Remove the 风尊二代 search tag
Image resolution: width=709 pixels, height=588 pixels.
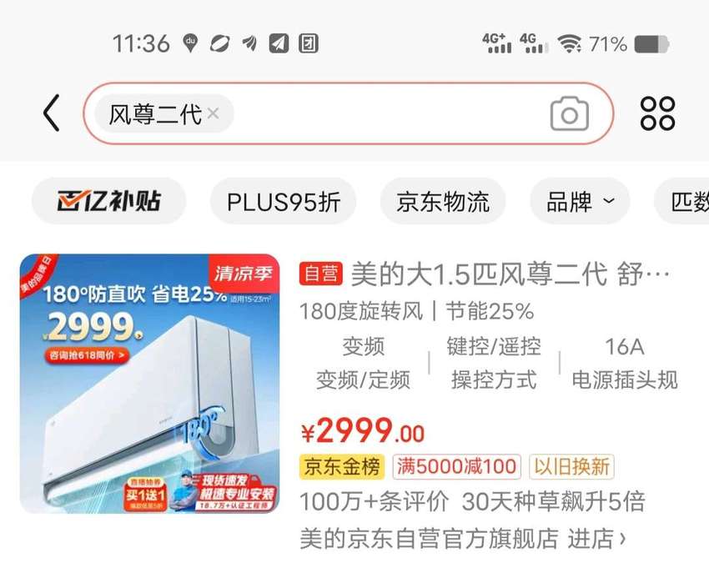pos(214,113)
